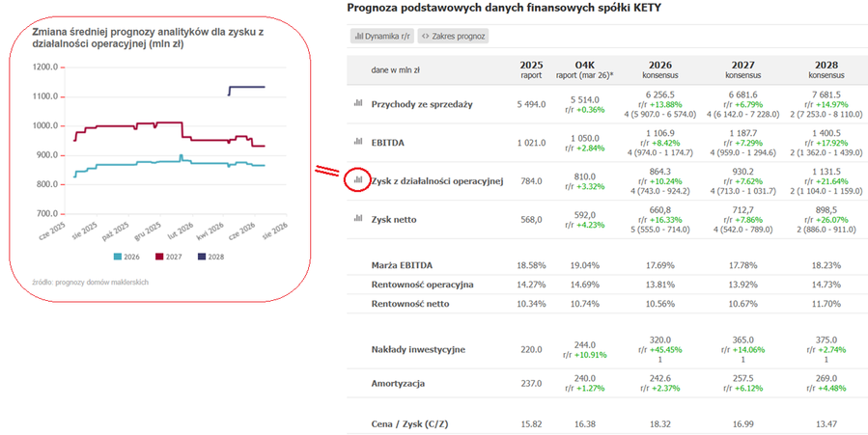Select the Zysk netto row label

(x=394, y=220)
